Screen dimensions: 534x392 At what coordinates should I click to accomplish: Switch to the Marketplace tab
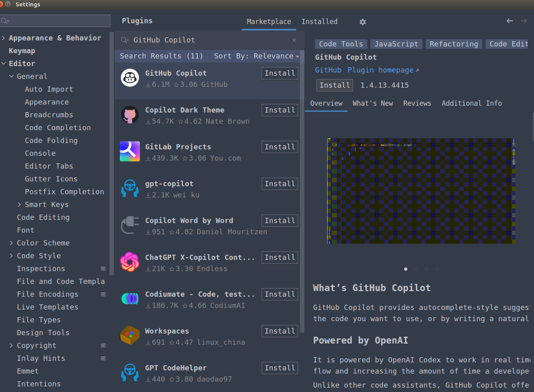[269, 22]
